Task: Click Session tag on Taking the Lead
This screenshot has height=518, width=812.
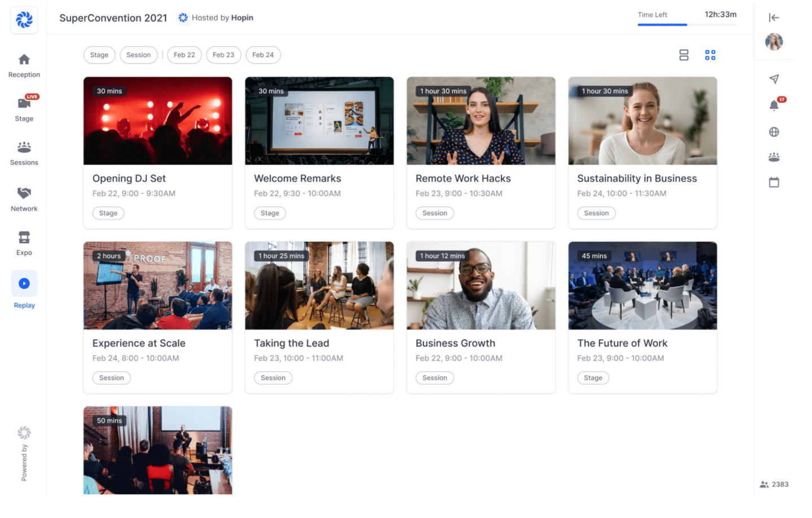Action: [x=273, y=378]
